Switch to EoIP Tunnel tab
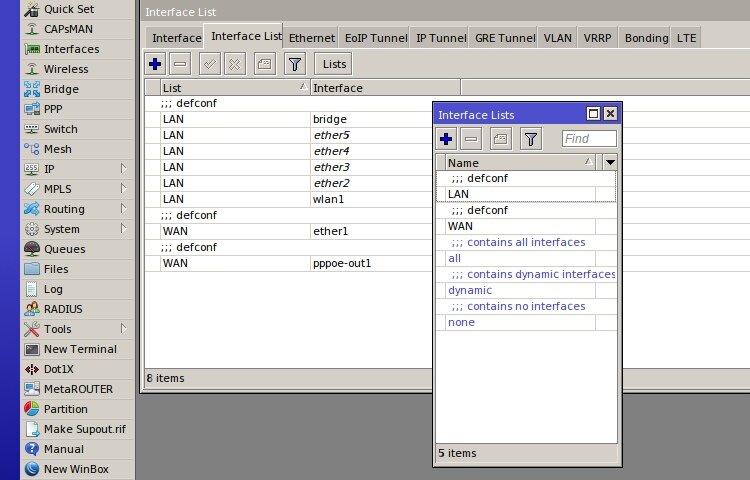750x480 pixels. tap(376, 38)
